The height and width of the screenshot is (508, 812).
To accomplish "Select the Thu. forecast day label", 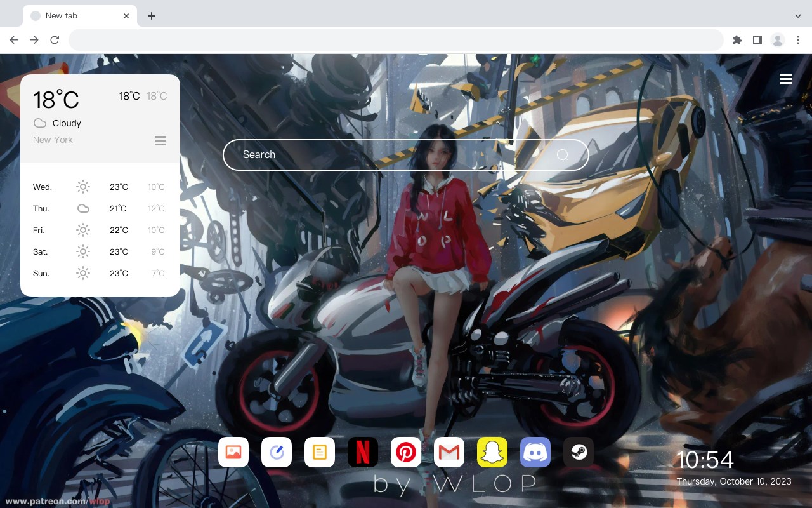I will click(41, 208).
